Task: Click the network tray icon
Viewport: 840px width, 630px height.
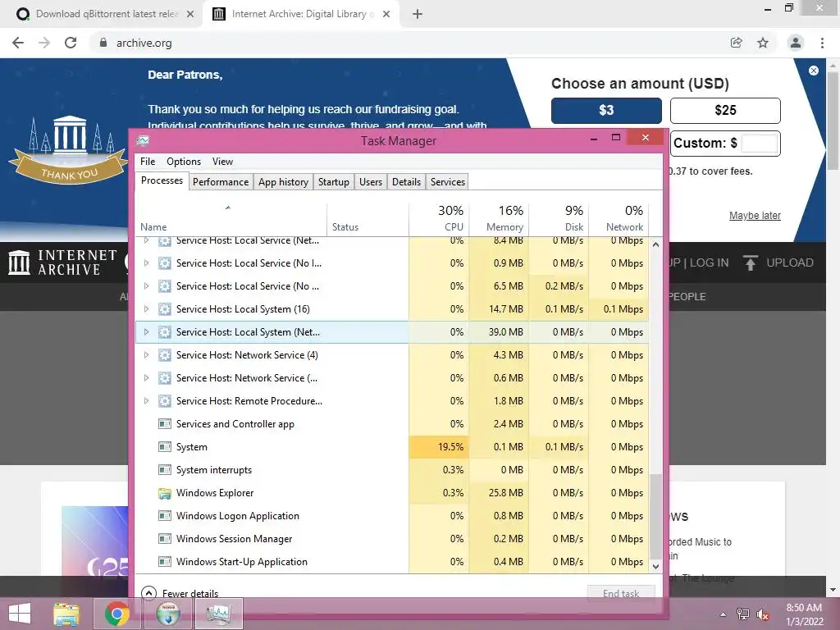Action: pyautogui.click(x=743, y=614)
